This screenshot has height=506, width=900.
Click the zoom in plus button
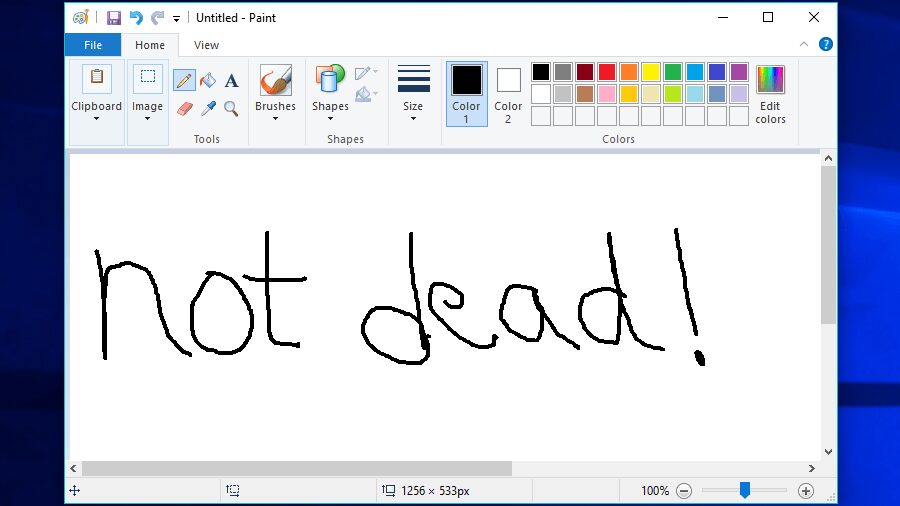[806, 491]
